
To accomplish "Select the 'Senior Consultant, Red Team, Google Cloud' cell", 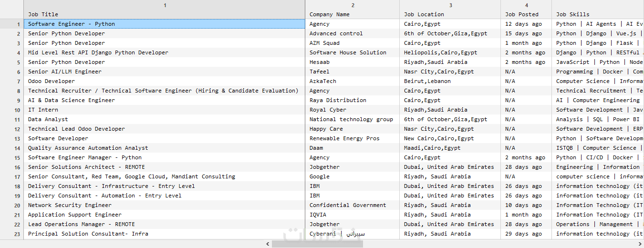I will point(165,176).
